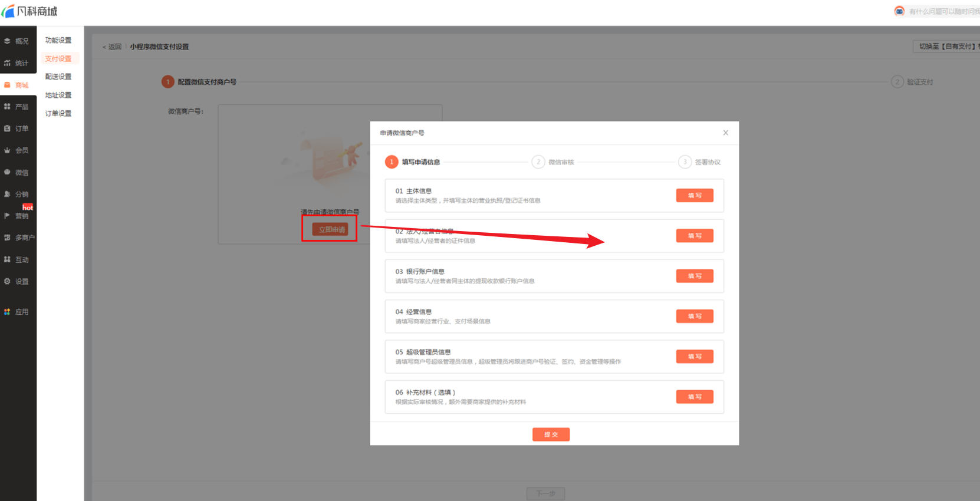This screenshot has width=980, height=501.
Task: Open the 微信 WeChat sidebar icon
Action: [7, 172]
